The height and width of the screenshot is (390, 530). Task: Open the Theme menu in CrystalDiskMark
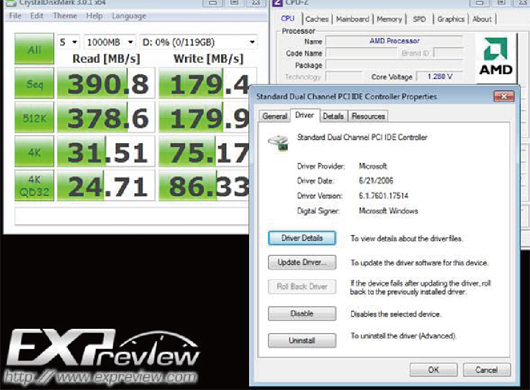click(65, 16)
